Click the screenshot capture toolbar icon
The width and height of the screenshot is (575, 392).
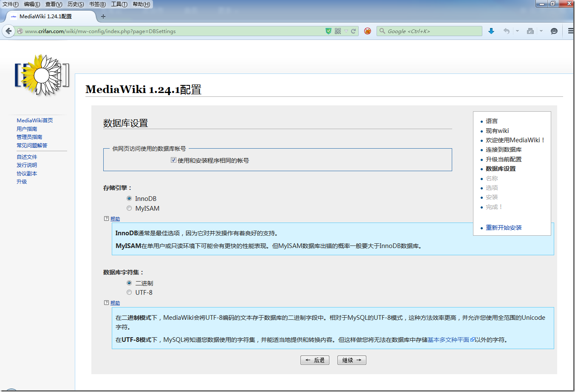click(530, 31)
